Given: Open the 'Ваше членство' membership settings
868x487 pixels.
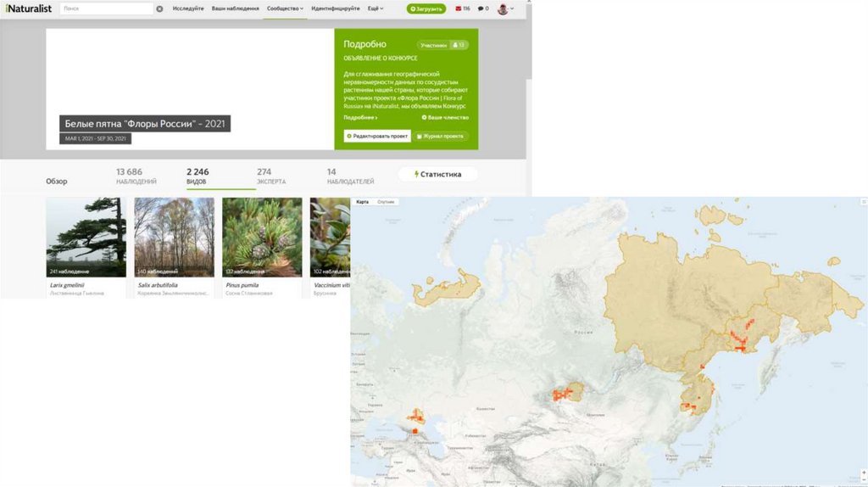Looking at the screenshot, I should pyautogui.click(x=444, y=117).
